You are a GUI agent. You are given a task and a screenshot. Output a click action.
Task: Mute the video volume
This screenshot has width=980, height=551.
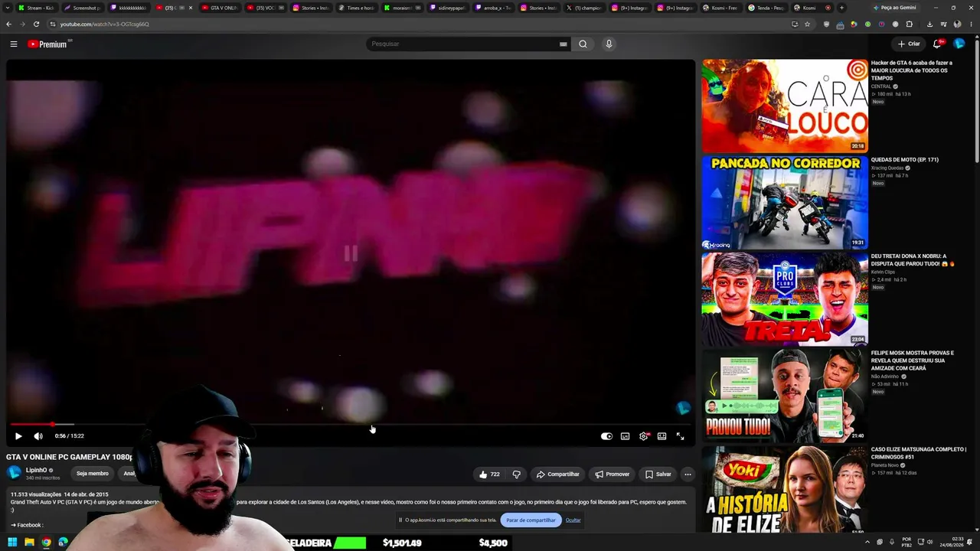(38, 436)
